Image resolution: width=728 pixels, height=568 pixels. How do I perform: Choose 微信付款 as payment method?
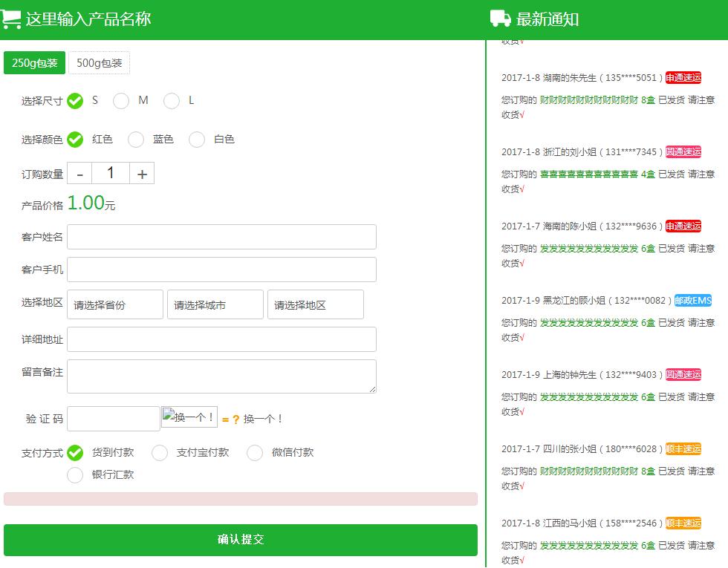coord(255,453)
